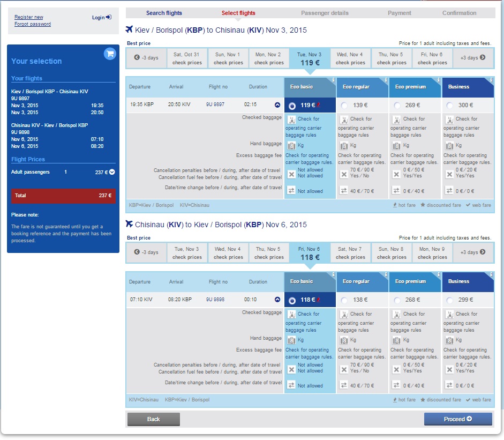This screenshot has width=504, height=440.
Task: Click date change icon under return Business fare
Action: click(449, 385)
